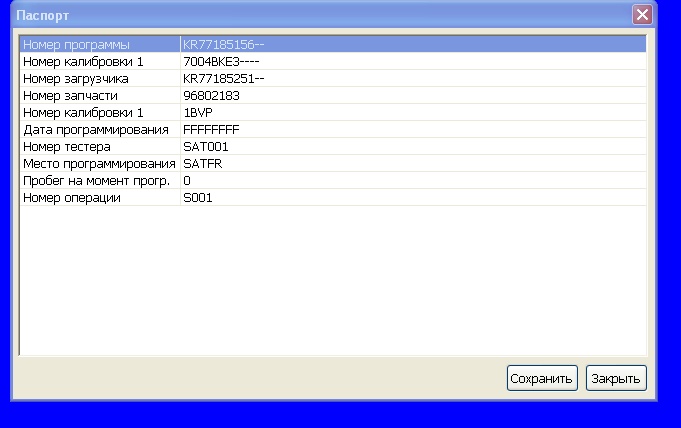This screenshot has height=428, width=681.
Task: Click the Паспорт title bar text
Action: [x=37, y=15]
